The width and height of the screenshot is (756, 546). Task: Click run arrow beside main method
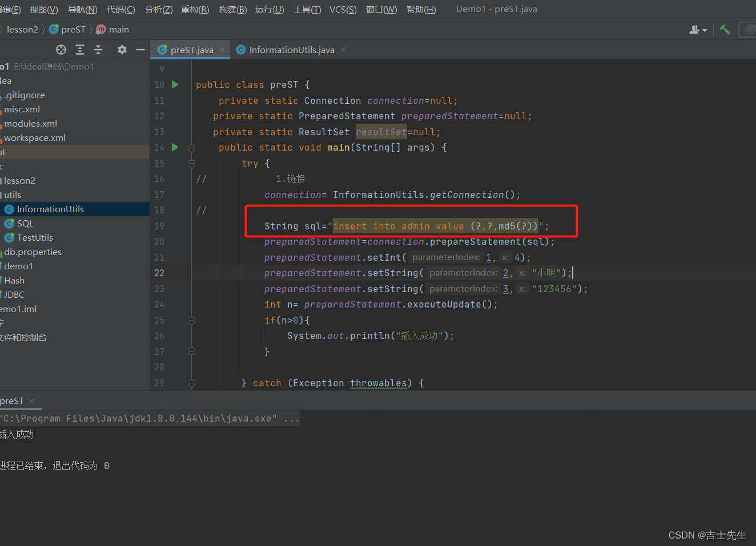pyautogui.click(x=175, y=147)
